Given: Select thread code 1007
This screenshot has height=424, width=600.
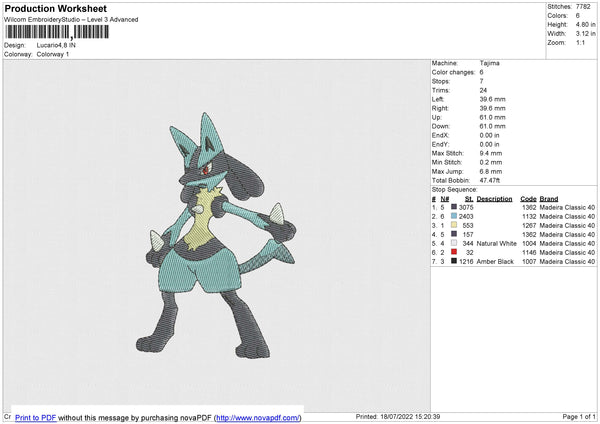Looking at the screenshot, I should point(529,261).
